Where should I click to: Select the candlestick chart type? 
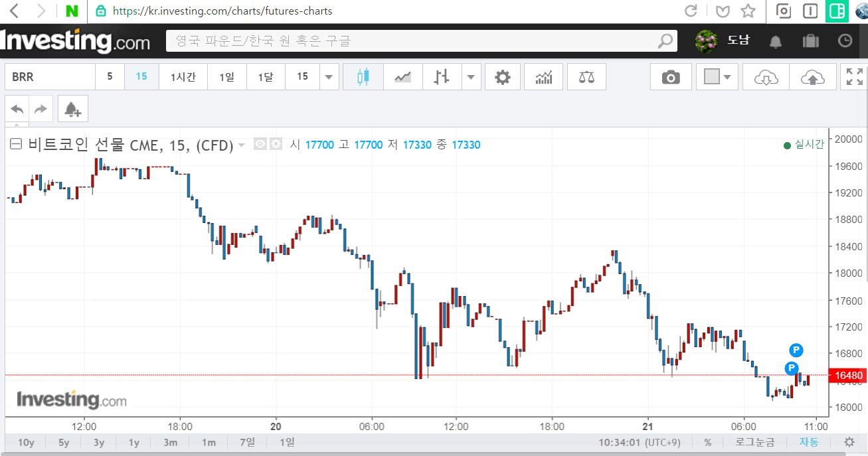tap(363, 76)
